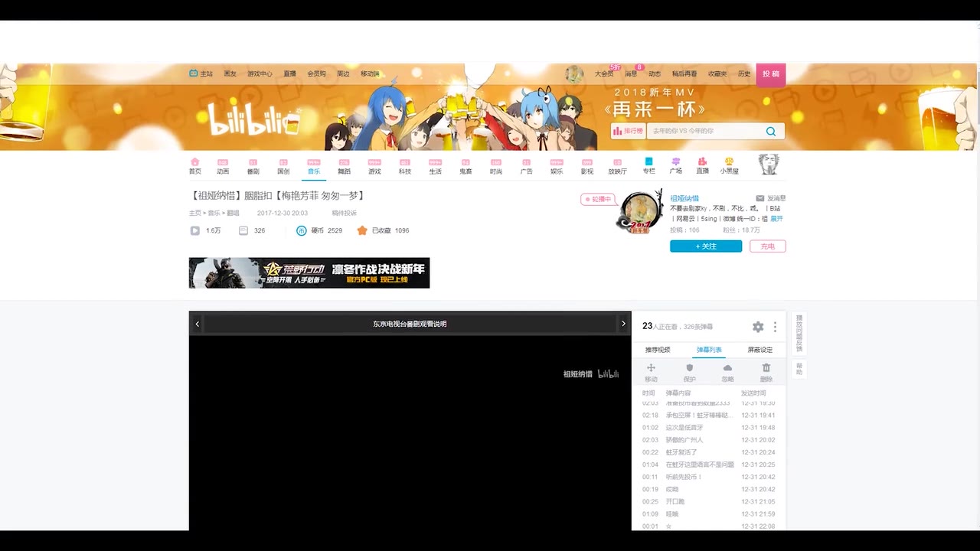Open the 鬼畜 category
Screen dimensions: 980x551
[465, 166]
